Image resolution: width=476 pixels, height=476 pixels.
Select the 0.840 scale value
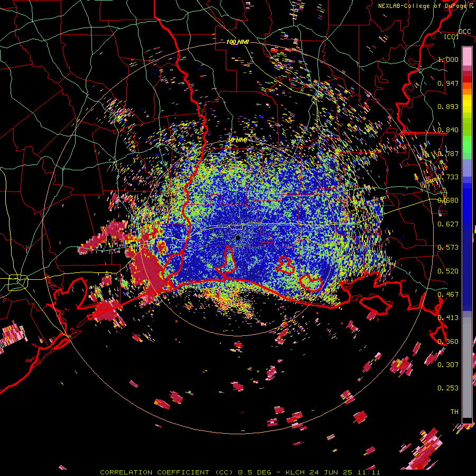(x=448, y=130)
